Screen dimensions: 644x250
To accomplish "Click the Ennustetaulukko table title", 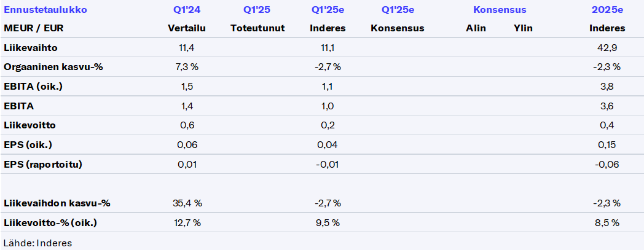I will tap(45, 10).
